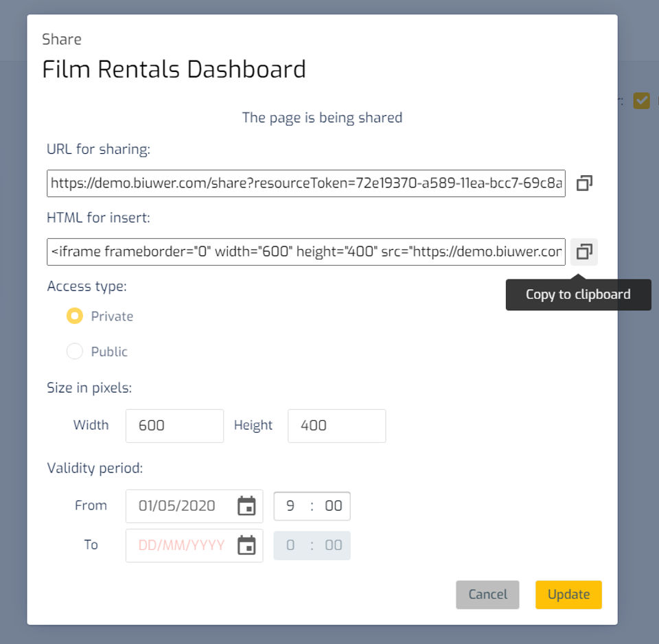Click the URL for sharing field
659x644 pixels.
click(x=306, y=183)
